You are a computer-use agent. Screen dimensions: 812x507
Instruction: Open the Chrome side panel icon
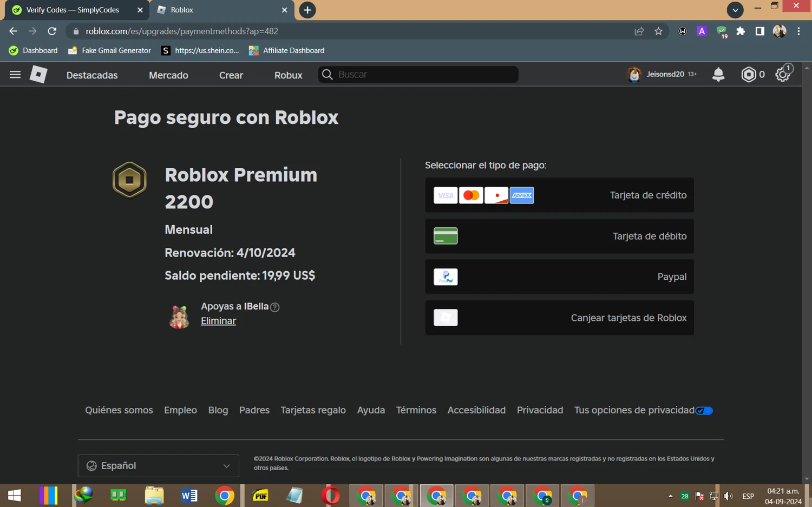point(760,31)
